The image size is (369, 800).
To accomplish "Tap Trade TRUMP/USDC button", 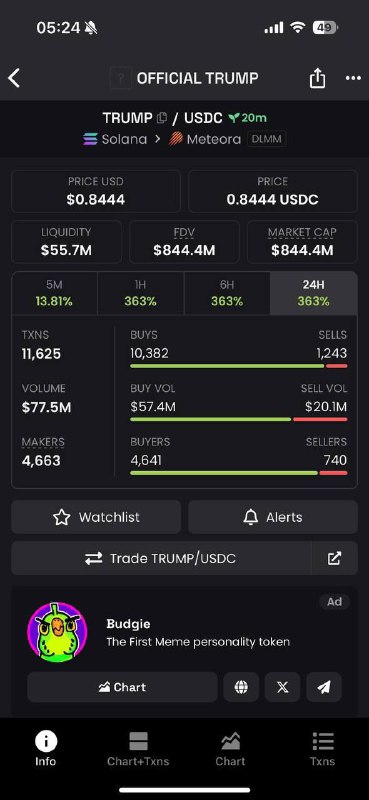I will tap(161, 558).
